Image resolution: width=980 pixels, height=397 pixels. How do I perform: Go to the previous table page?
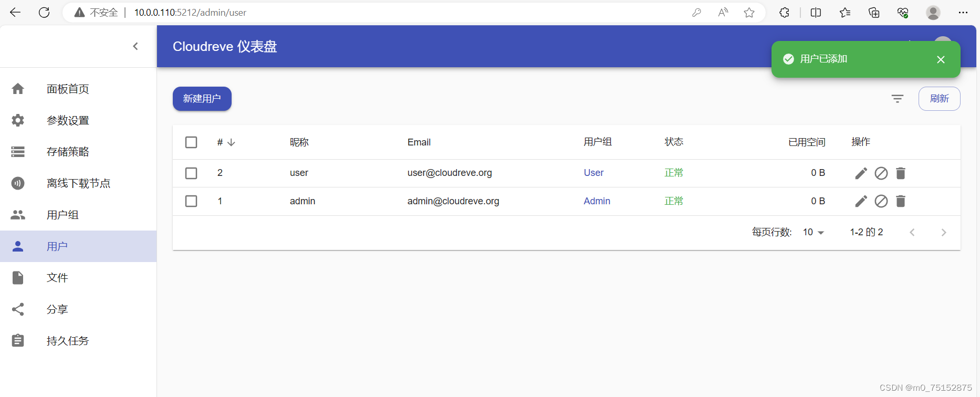click(912, 232)
